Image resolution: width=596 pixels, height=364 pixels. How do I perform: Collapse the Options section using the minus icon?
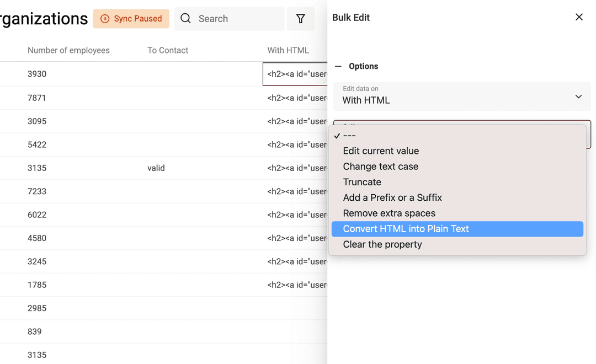(338, 66)
